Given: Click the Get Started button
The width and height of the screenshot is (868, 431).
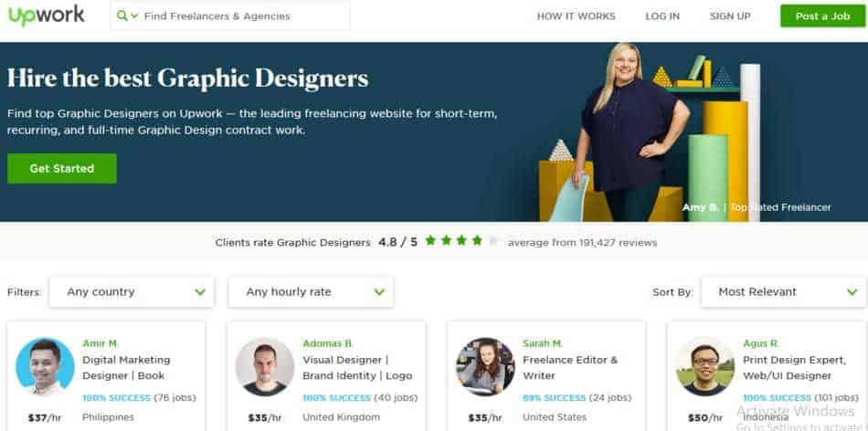Looking at the screenshot, I should point(62,169).
